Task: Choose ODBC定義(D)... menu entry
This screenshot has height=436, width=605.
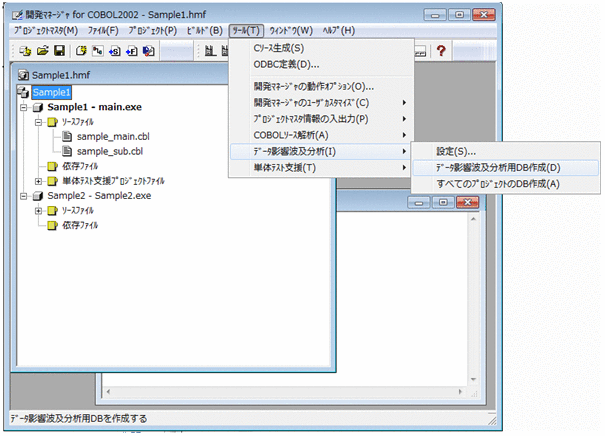Action: (321, 64)
